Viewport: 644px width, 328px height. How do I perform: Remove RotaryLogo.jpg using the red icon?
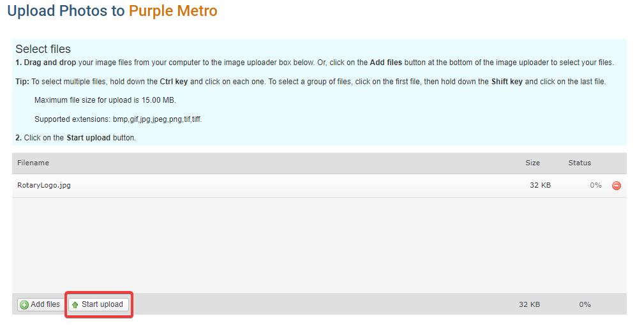point(617,186)
